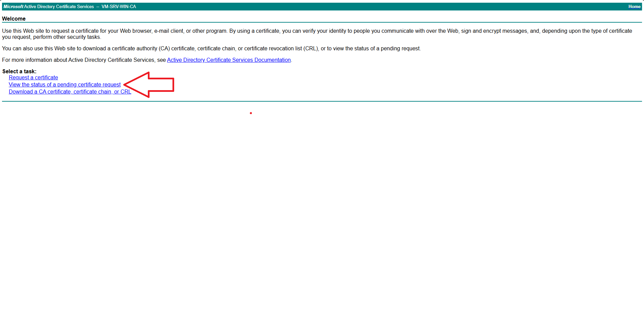
Task: Click the Home link in the header
Action: coord(634,6)
